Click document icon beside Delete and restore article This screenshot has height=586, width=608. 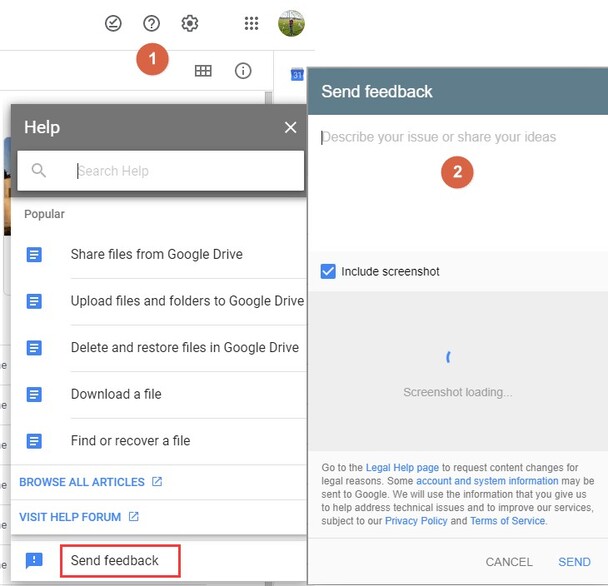point(34,348)
